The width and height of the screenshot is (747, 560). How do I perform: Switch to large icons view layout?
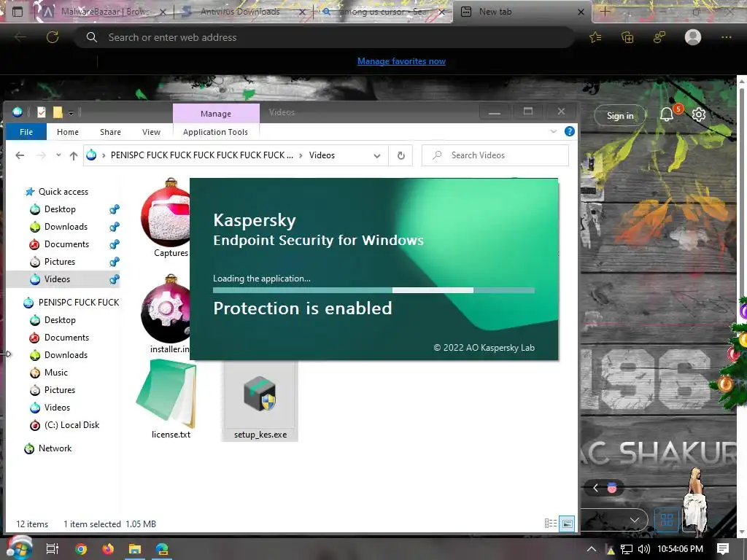567,524
